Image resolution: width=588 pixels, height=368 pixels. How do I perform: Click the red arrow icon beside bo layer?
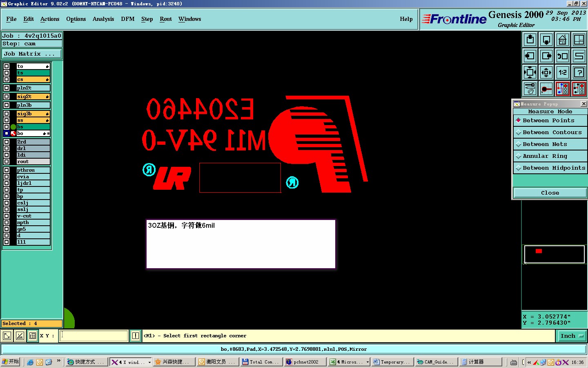point(13,134)
